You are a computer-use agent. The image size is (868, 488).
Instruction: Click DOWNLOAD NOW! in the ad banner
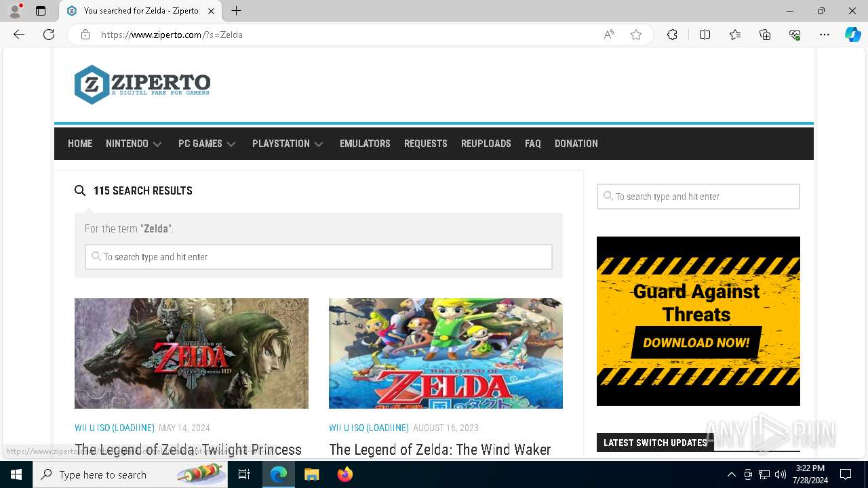(696, 342)
